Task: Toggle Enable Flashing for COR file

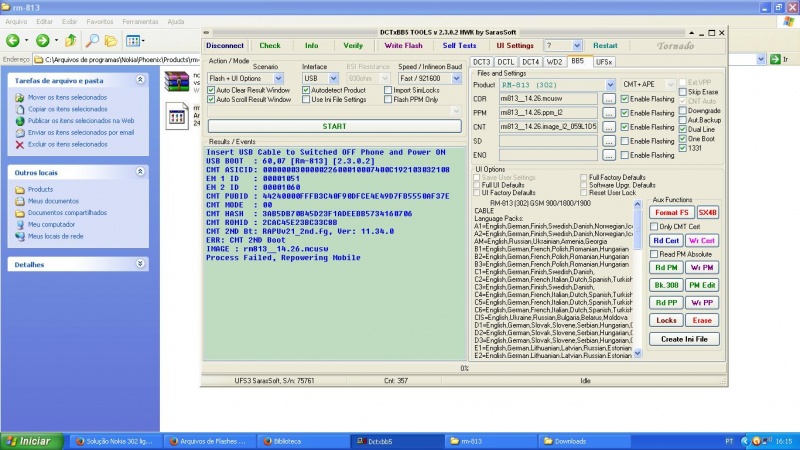Action: (624, 99)
